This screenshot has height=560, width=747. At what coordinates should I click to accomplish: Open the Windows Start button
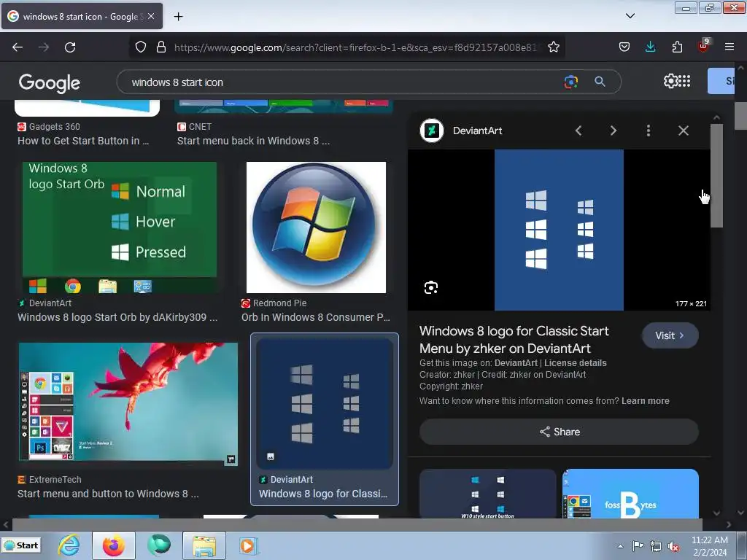pos(21,545)
